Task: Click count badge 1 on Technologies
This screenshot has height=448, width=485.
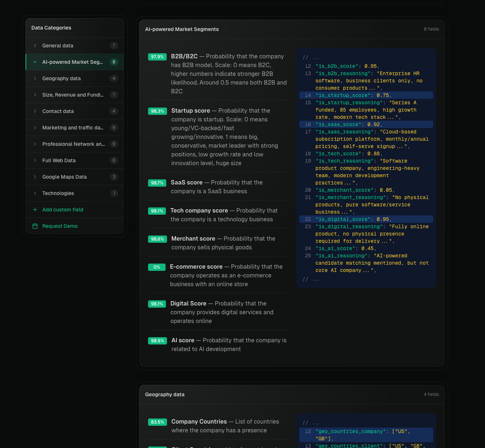Action: [114, 193]
